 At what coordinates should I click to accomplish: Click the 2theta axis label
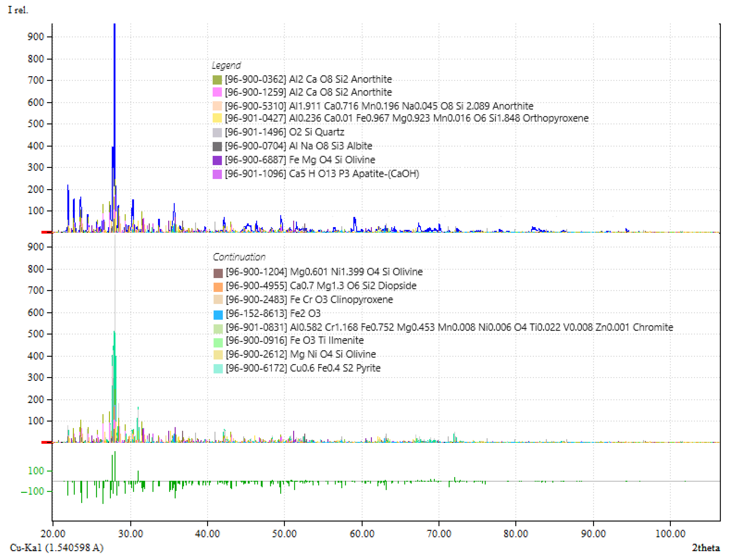point(705,548)
